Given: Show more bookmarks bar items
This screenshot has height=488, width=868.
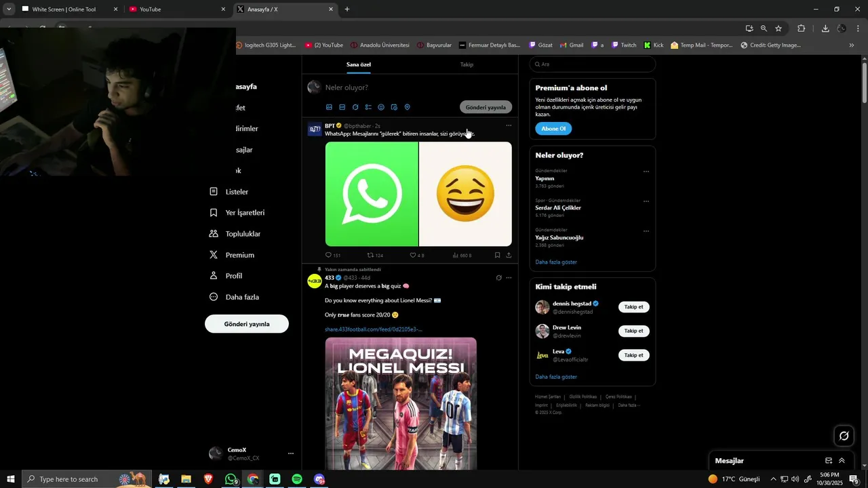Looking at the screenshot, I should (x=852, y=45).
